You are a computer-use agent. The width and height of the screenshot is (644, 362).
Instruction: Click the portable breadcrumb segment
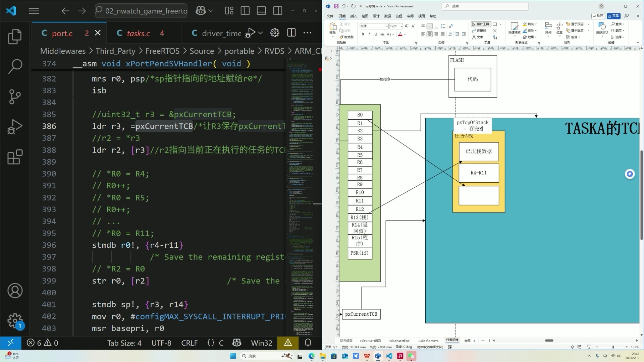point(239,51)
